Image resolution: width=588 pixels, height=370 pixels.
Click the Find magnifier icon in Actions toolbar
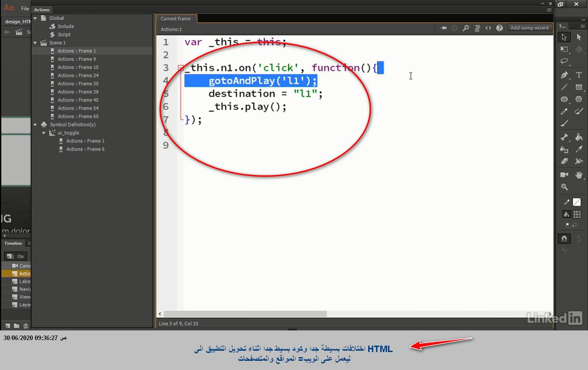click(466, 28)
